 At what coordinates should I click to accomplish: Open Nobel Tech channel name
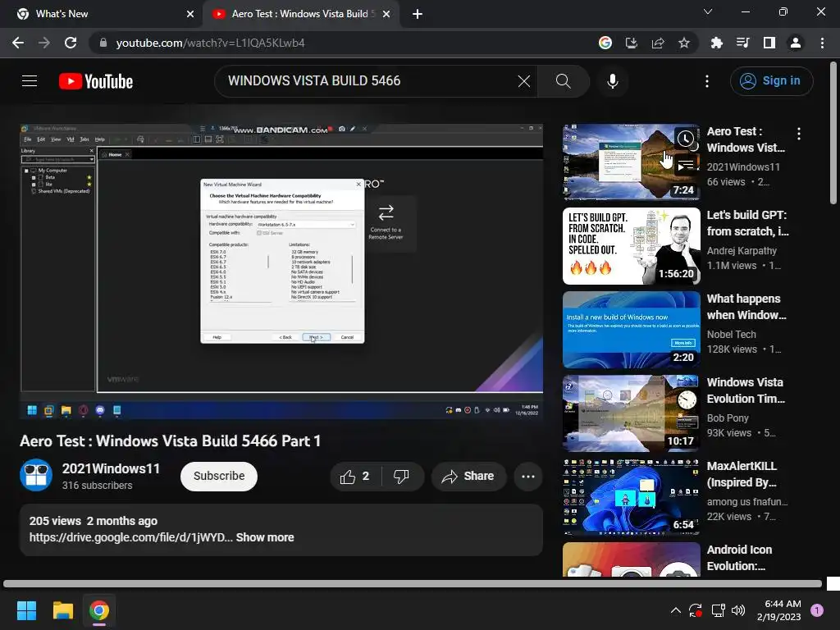pyautogui.click(x=731, y=335)
